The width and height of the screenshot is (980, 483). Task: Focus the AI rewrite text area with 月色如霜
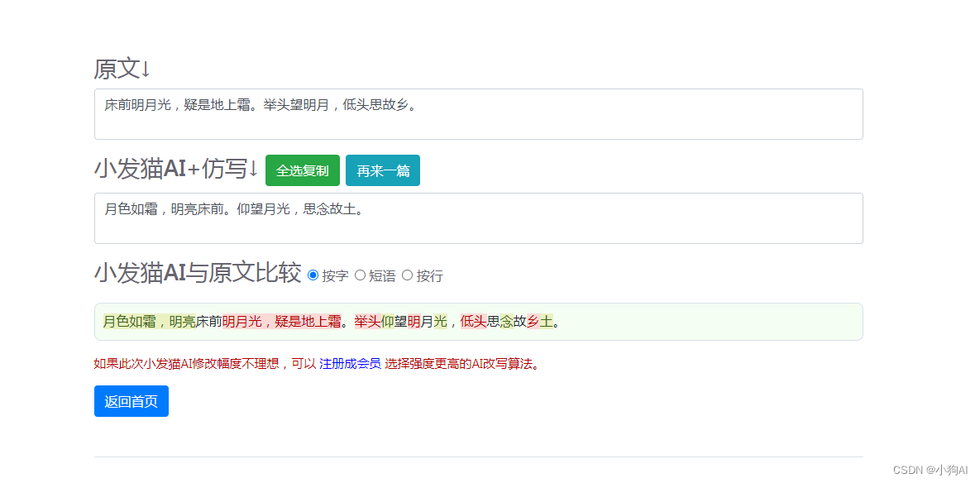[x=479, y=218]
